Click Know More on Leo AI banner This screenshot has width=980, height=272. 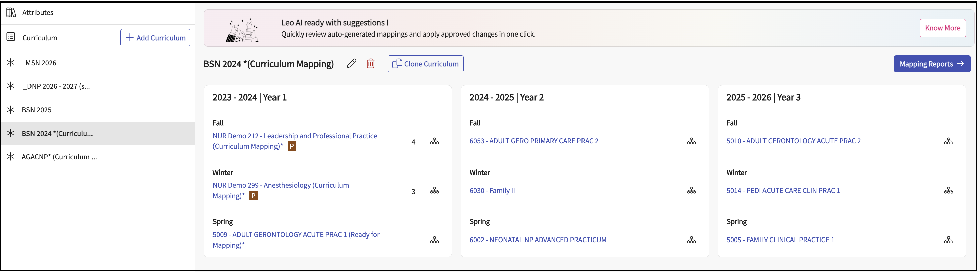coord(942,28)
